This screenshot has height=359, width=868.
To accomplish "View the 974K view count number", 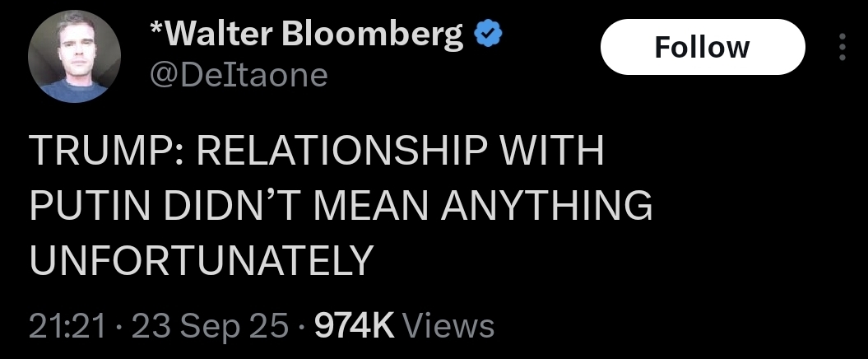I will click(x=355, y=326).
